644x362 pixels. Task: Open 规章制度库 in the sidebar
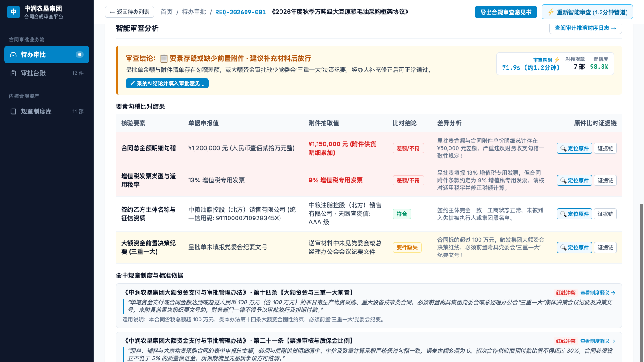coord(47,111)
